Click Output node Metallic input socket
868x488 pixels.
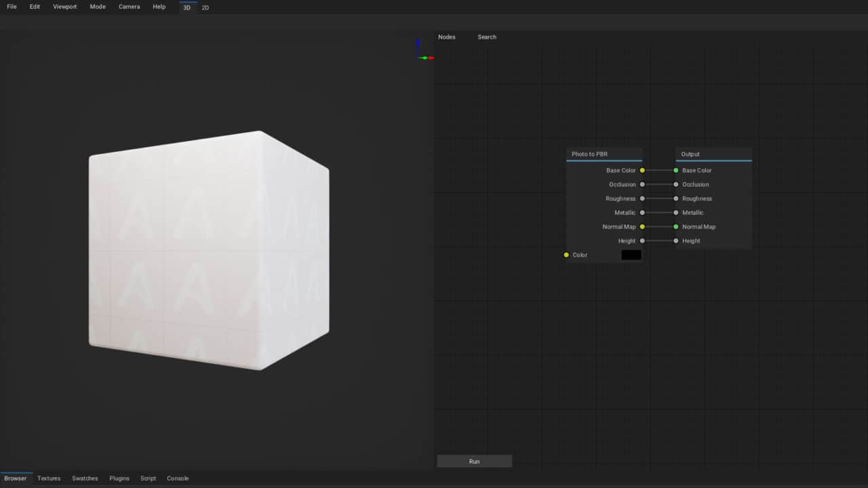coord(676,213)
